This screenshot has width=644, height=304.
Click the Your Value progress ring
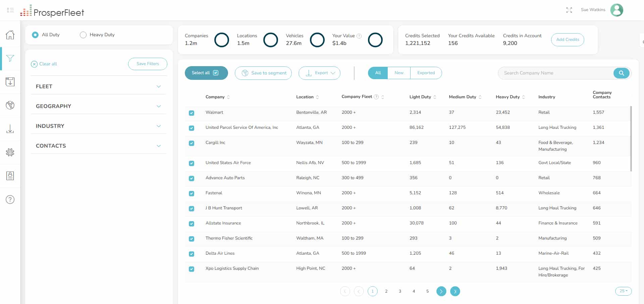[x=375, y=40]
